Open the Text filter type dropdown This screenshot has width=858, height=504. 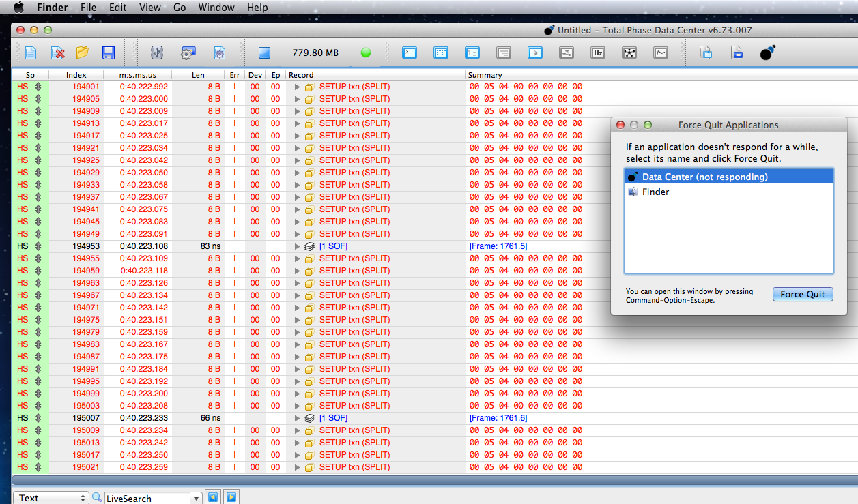(x=51, y=498)
